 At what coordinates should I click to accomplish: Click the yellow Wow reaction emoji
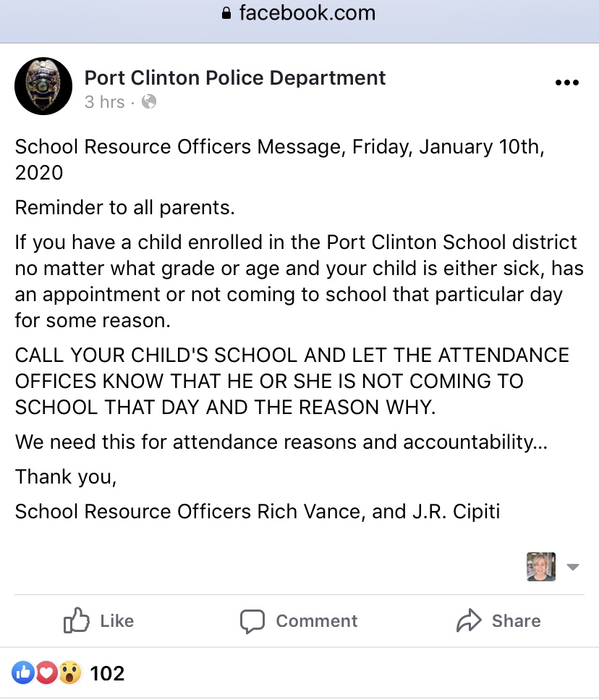(x=69, y=673)
